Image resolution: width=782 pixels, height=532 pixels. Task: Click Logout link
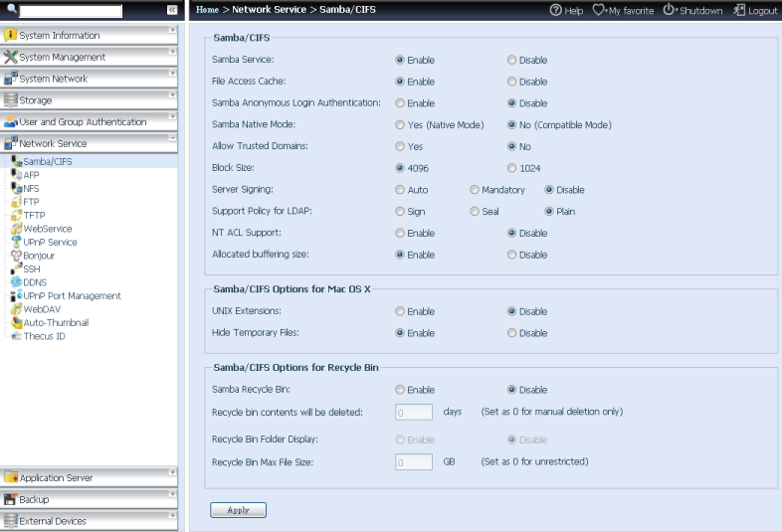tap(755, 10)
